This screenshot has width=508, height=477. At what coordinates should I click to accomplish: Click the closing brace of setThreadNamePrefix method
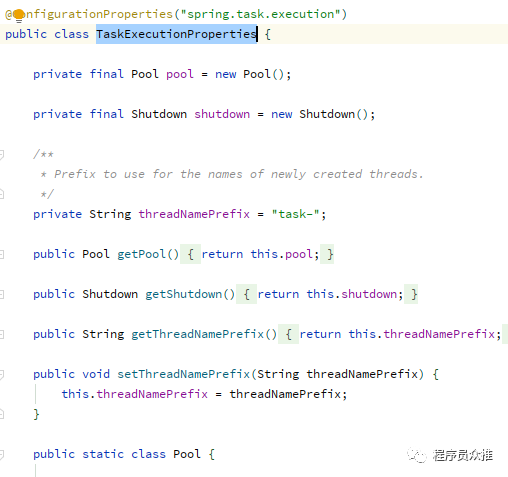(x=36, y=414)
